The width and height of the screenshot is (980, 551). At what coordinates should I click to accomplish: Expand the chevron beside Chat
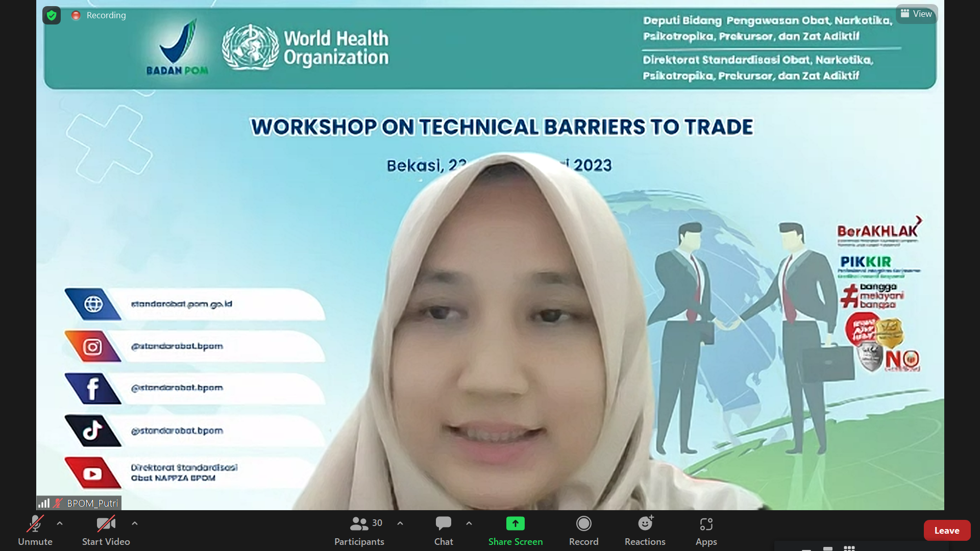(469, 523)
